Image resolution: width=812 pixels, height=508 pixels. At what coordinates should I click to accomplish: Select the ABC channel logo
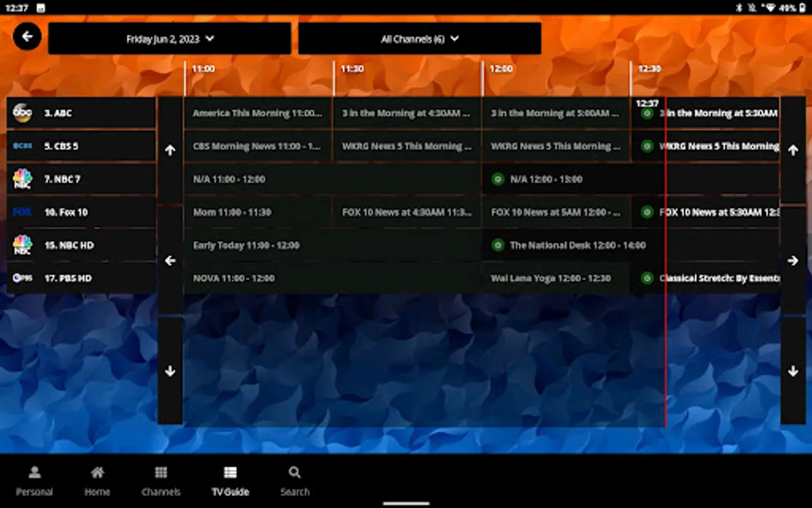(x=23, y=112)
